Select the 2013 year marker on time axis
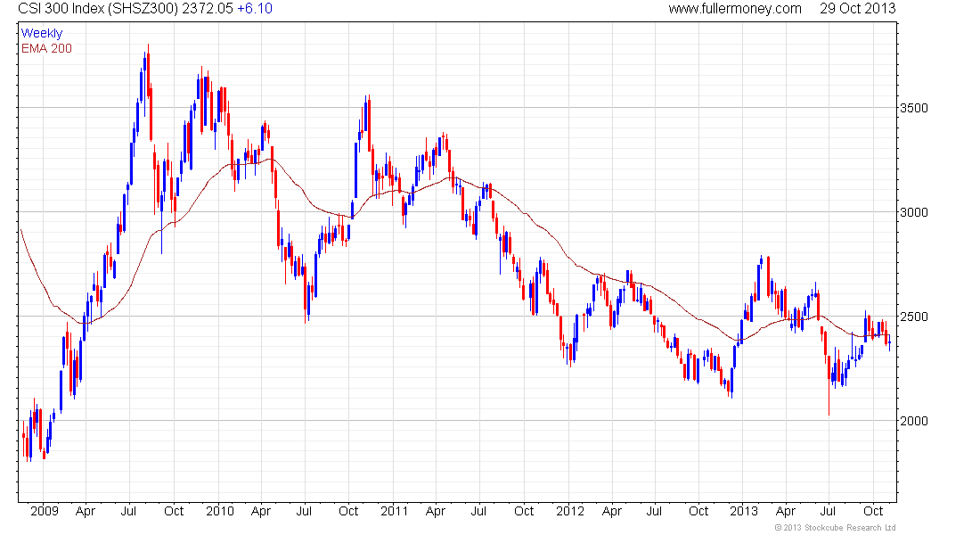Viewport: 980px width, 535px height. [x=744, y=511]
